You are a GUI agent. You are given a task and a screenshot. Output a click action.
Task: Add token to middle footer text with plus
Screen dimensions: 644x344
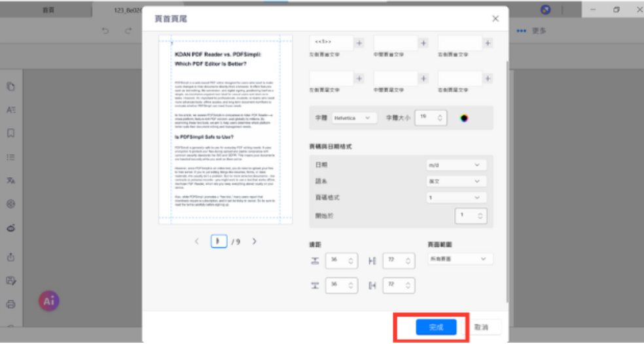coord(423,78)
